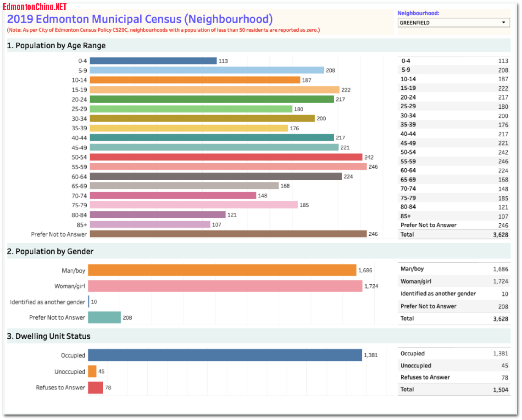
Task: Click the dwelling table Total 1,504 value
Action: (499, 389)
